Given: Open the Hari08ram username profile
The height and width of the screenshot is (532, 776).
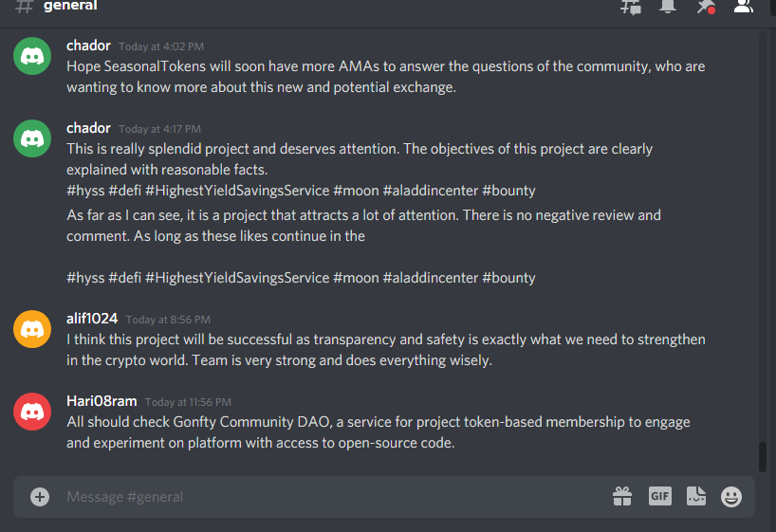Looking at the screenshot, I should (102, 401).
